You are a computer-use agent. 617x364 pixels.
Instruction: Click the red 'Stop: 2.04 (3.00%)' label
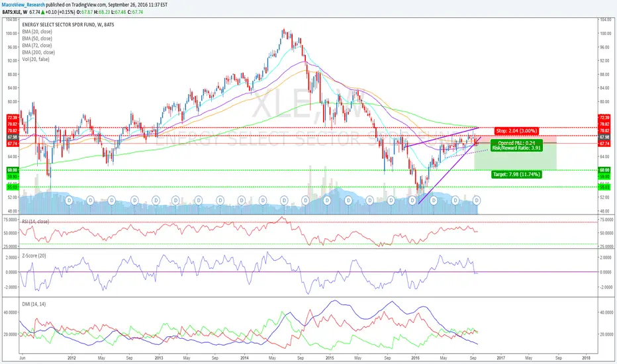pyautogui.click(x=516, y=131)
